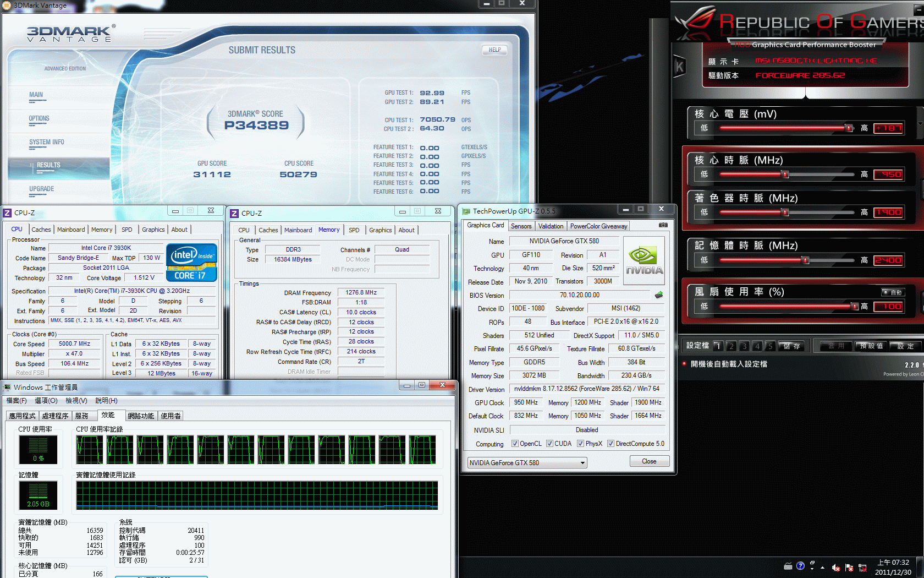Open Validation tab in GPU-Z
This screenshot has height=578, width=924.
(x=551, y=226)
